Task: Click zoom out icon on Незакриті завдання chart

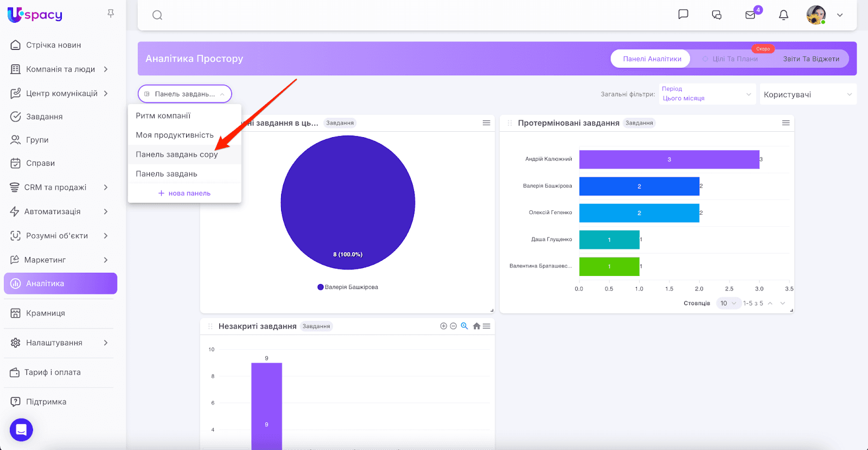Action: (454, 326)
